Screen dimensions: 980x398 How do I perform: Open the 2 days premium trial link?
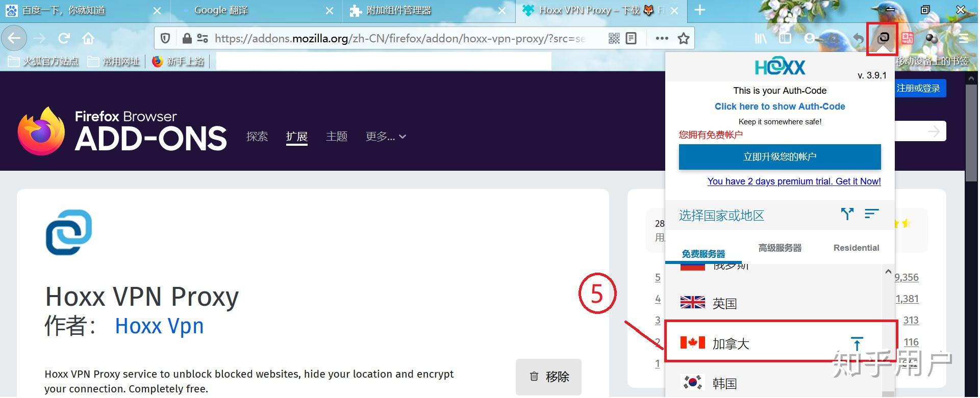coord(794,181)
